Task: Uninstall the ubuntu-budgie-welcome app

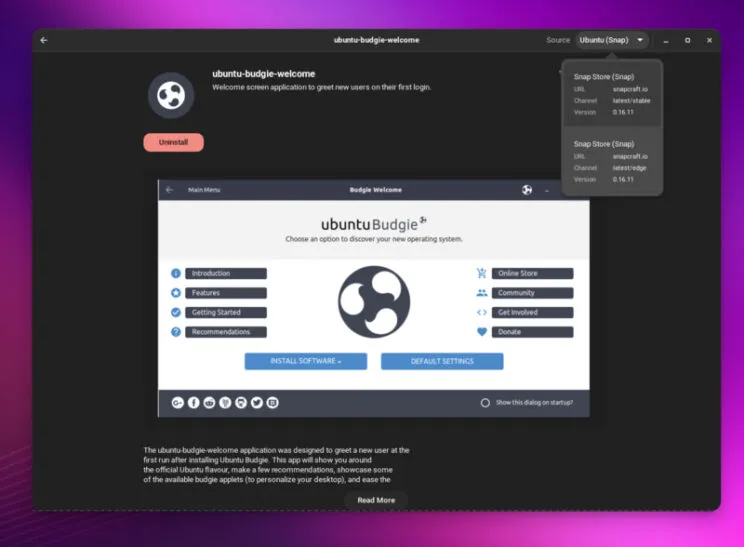Action: click(x=173, y=142)
